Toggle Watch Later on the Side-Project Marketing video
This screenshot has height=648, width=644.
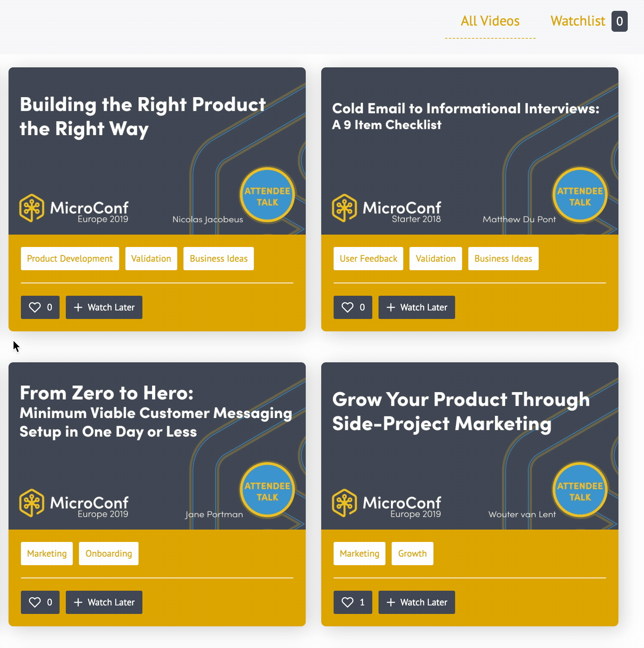tap(416, 602)
